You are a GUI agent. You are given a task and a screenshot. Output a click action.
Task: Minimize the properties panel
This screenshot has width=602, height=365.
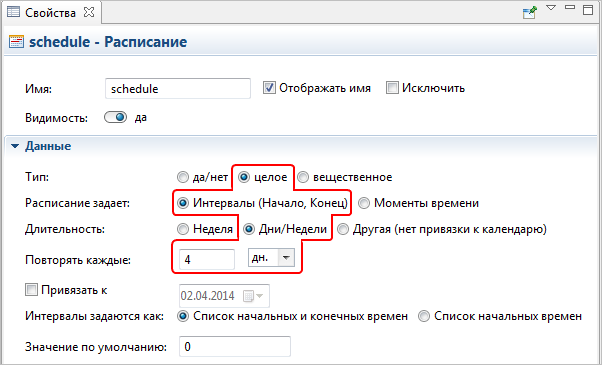coord(570,7)
